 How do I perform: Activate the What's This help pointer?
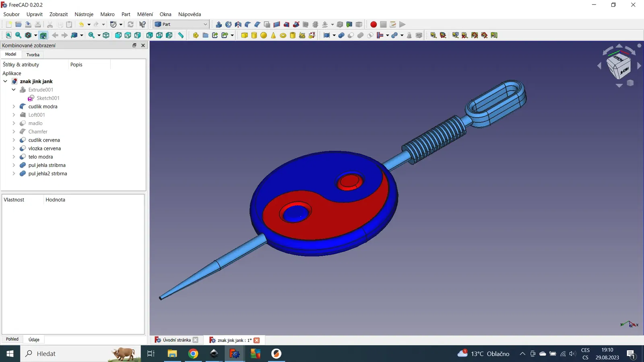point(142,25)
